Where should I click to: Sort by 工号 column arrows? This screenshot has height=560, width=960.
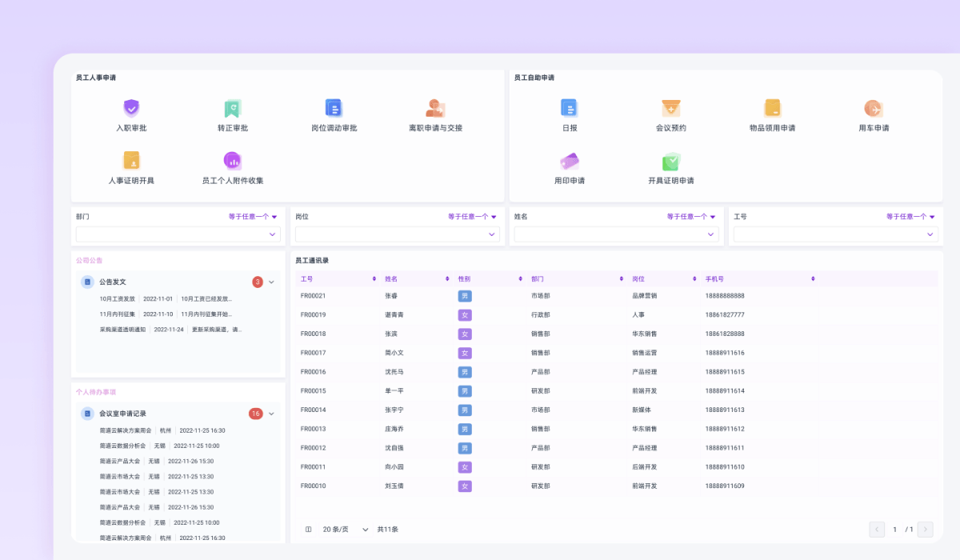pyautogui.click(x=374, y=279)
